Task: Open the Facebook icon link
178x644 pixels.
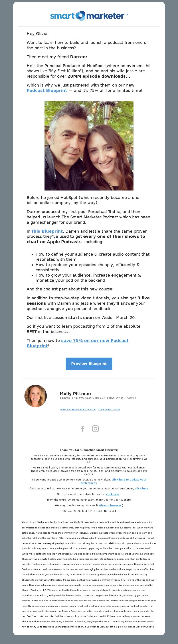Action: tap(83, 429)
